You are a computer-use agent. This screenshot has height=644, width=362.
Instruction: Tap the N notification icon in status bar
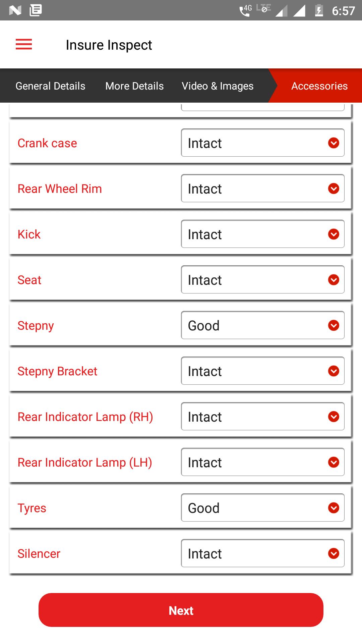15,10
